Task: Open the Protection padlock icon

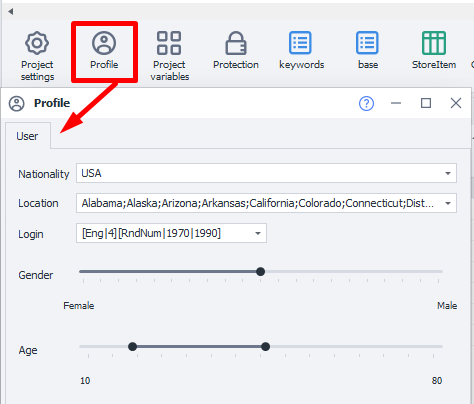Action: 236,43
